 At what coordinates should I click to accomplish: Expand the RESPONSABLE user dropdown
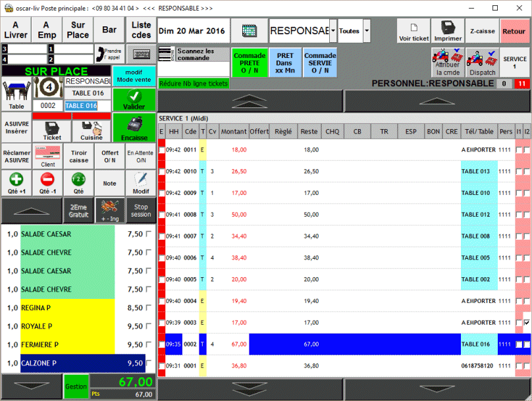click(333, 31)
